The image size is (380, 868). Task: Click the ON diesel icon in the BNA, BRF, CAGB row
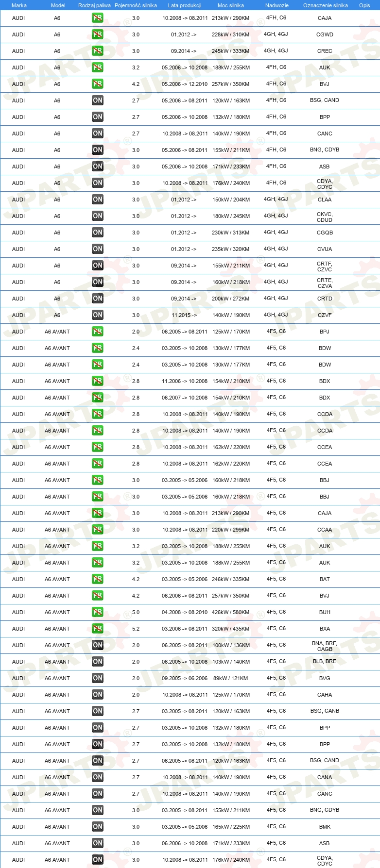pos(98,645)
